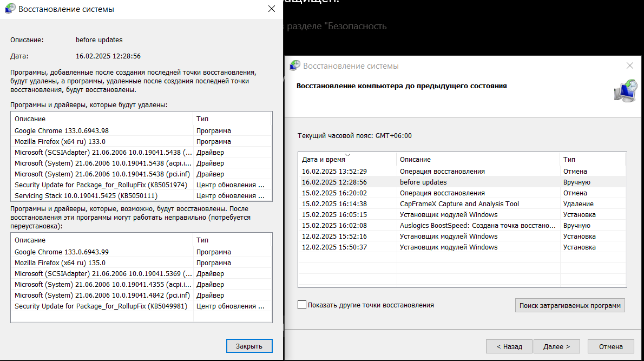Click the 'Тип' column header in restore list
The height and width of the screenshot is (361, 644).
pyautogui.click(x=593, y=160)
